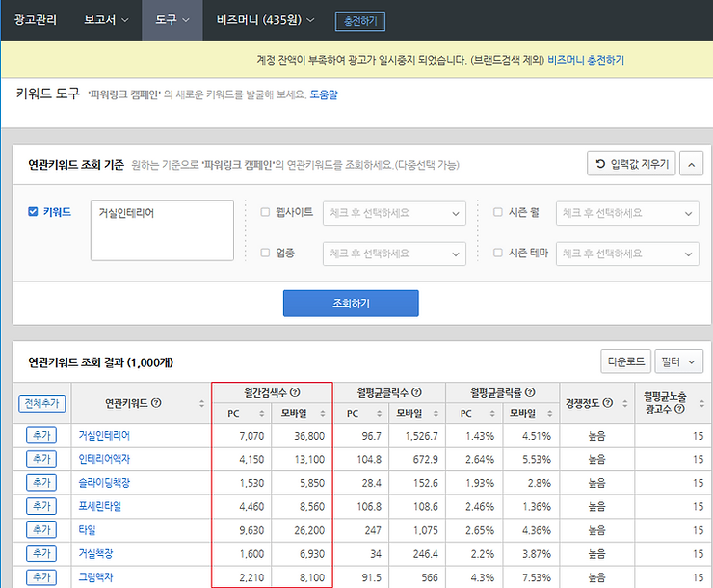Check the 시즌 테마 checkbox

(x=498, y=253)
